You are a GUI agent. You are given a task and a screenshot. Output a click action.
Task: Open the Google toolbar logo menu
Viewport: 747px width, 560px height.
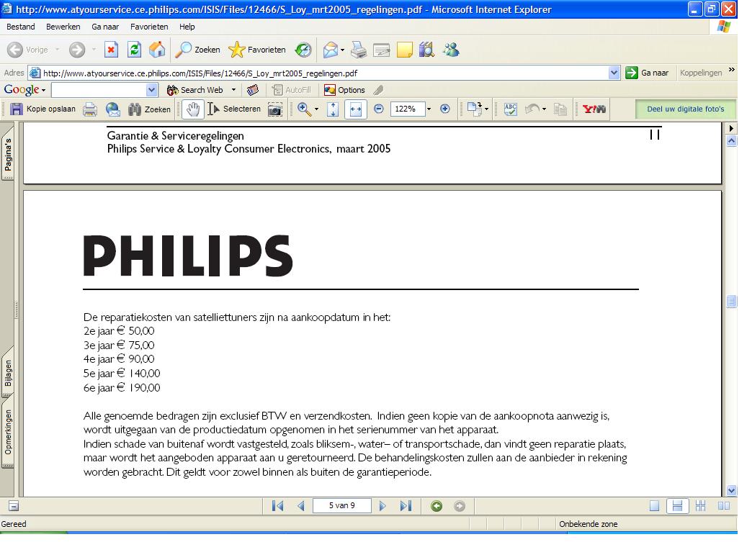point(24,89)
